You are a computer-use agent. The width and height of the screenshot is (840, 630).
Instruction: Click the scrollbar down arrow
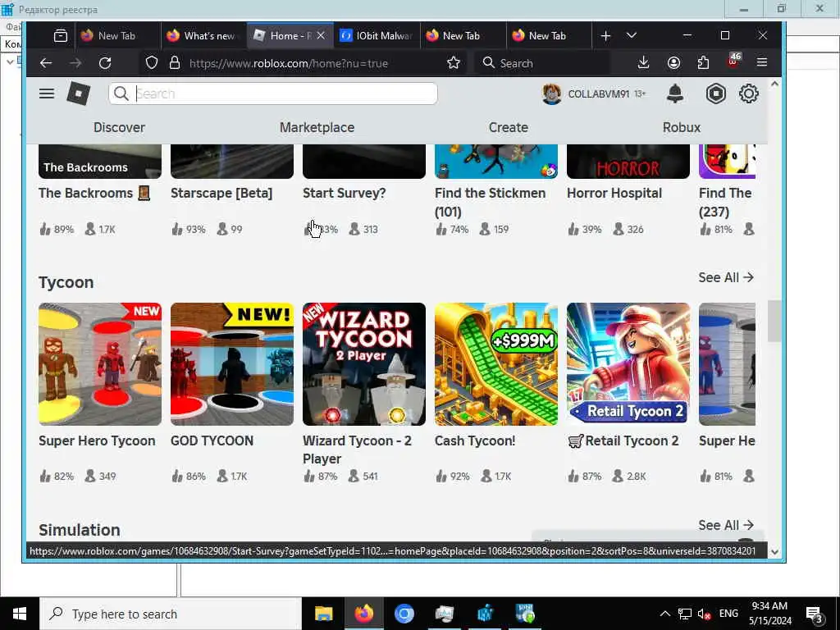774,551
